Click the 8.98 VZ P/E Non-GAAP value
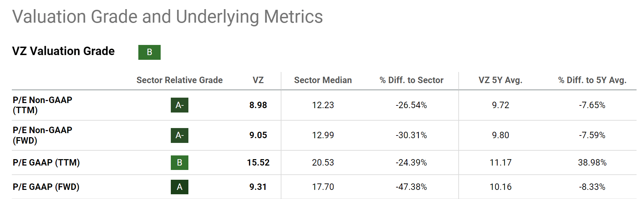This screenshot has width=644, height=199. [x=258, y=105]
